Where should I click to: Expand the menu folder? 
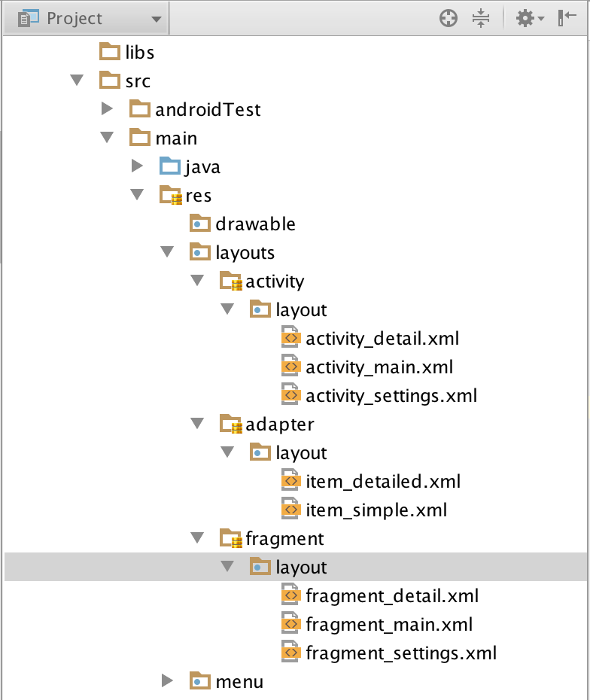(167, 681)
